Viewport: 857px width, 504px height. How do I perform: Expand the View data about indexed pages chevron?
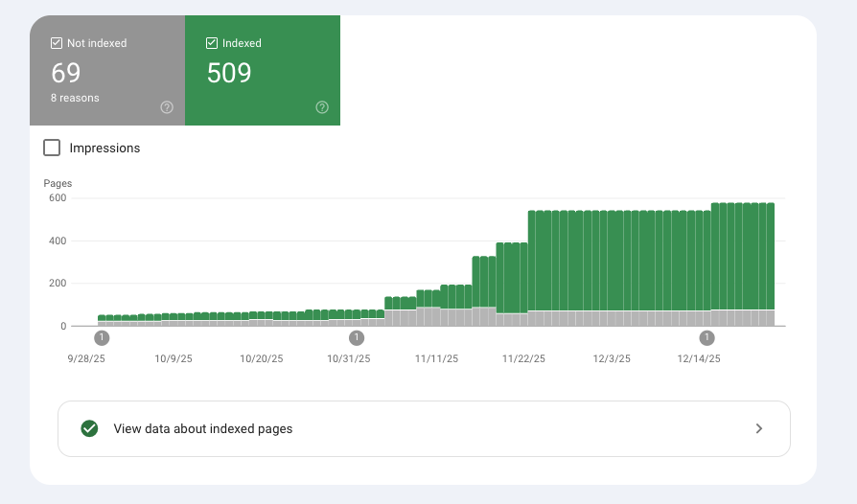point(758,428)
